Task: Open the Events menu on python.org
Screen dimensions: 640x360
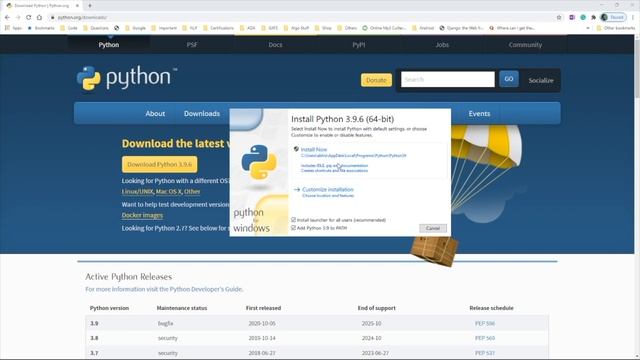Action: click(x=479, y=113)
